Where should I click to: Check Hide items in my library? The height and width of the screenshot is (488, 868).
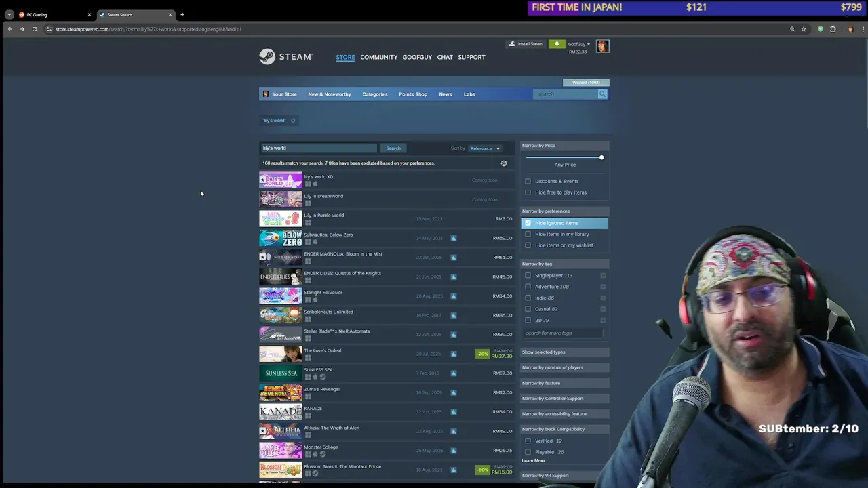528,235
